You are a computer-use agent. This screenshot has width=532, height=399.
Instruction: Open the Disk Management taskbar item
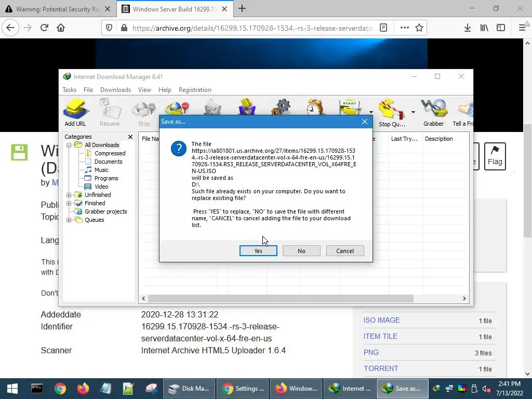coord(189,389)
